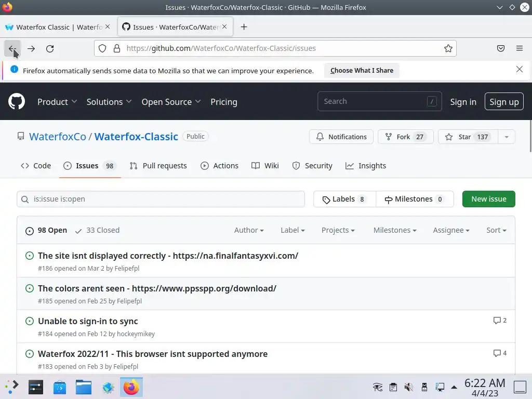This screenshot has width=532, height=399.
Task: Click Sign in link
Action: [x=463, y=102]
